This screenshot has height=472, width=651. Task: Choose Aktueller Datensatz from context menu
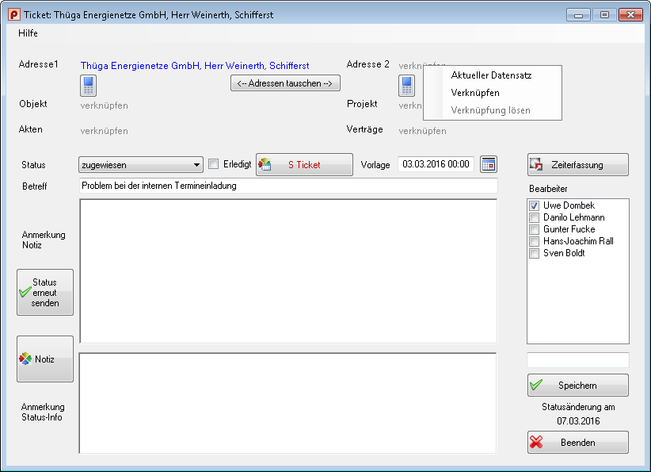[491, 75]
